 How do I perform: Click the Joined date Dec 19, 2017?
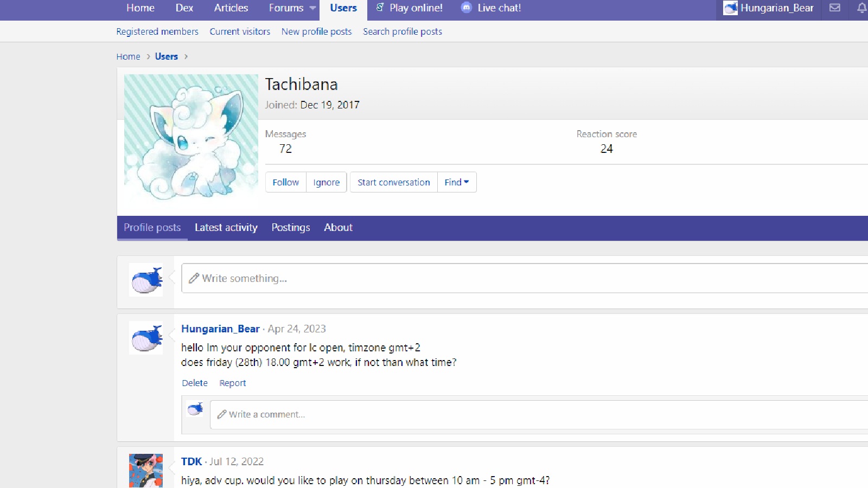[330, 105]
